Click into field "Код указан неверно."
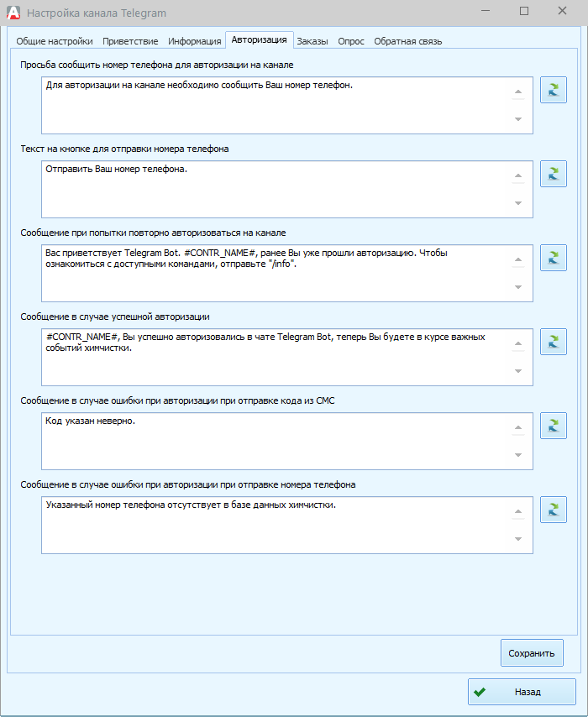Screen dimensions: 588x717 tap(287, 442)
